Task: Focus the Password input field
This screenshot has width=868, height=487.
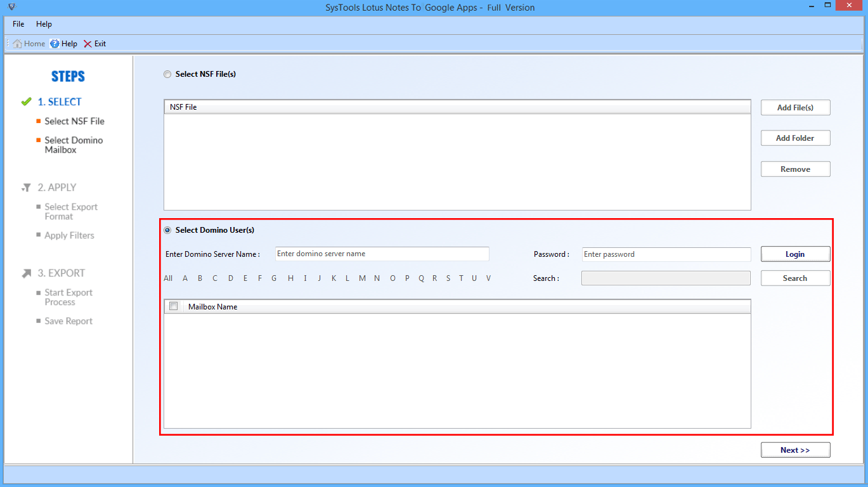Action: coord(666,254)
